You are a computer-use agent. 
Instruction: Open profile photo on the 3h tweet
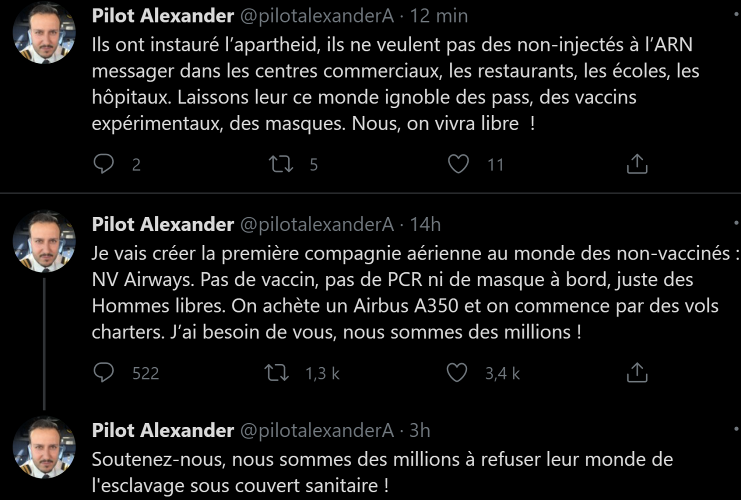coord(45,449)
